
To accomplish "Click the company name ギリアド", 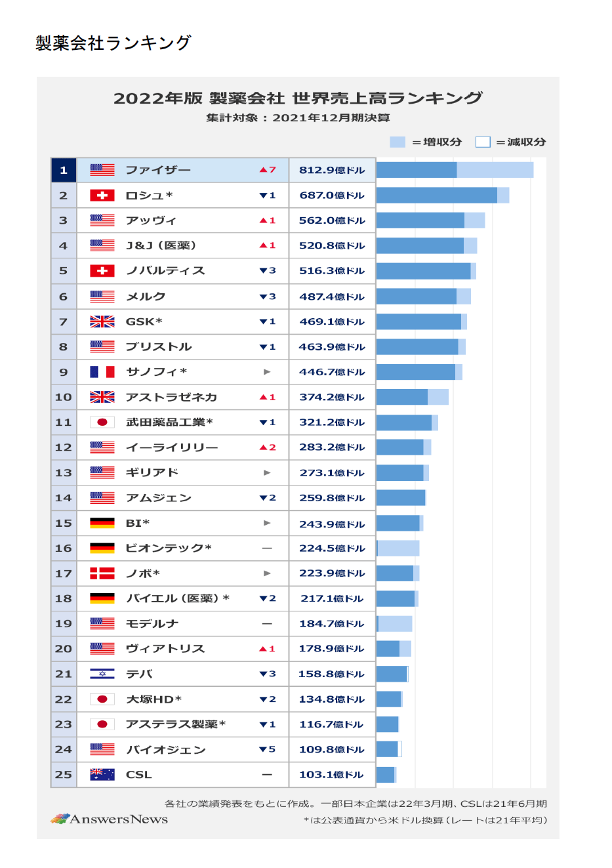I will (x=152, y=472).
